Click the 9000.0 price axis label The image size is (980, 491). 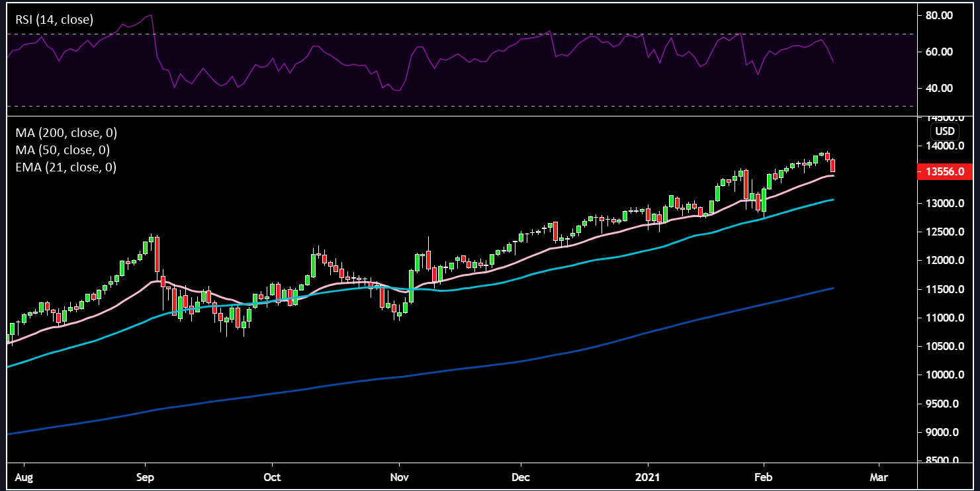point(942,433)
